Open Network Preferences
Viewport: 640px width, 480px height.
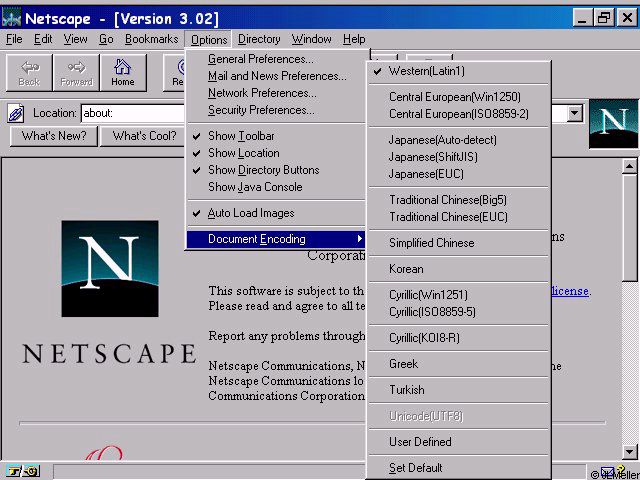pos(276,93)
